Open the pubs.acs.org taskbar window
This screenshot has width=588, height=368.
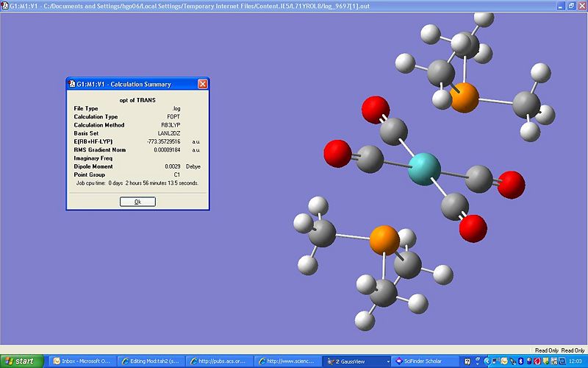coord(219,361)
